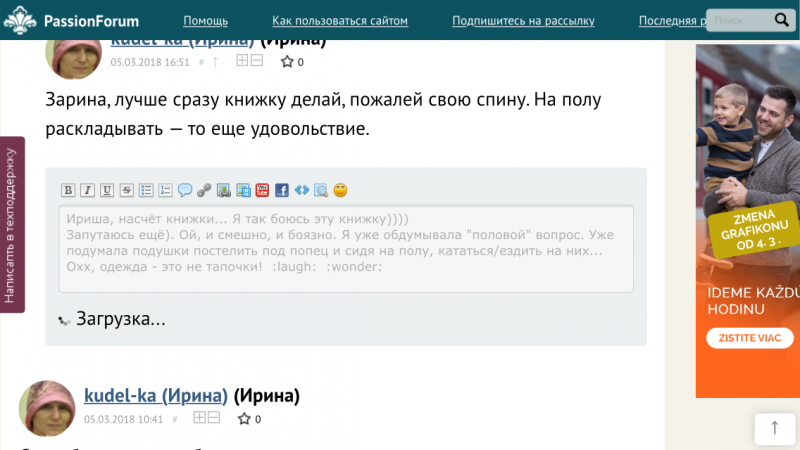Click the ZMENA GRAFIKONU ad banner label

(x=754, y=230)
